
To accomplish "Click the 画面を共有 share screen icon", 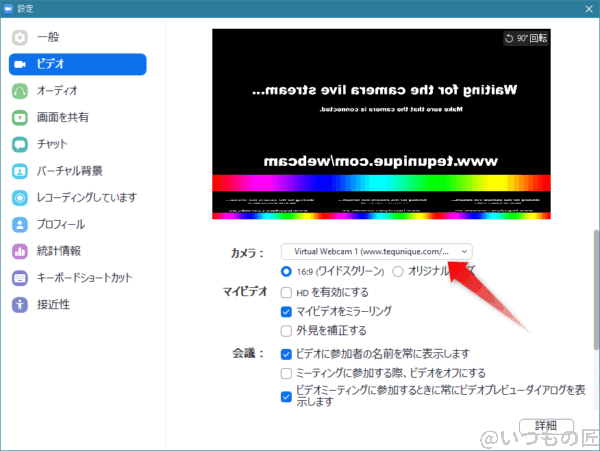I will [20, 118].
